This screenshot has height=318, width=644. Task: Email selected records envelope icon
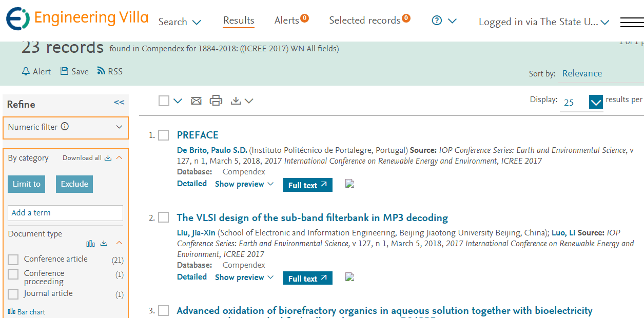[x=196, y=101]
